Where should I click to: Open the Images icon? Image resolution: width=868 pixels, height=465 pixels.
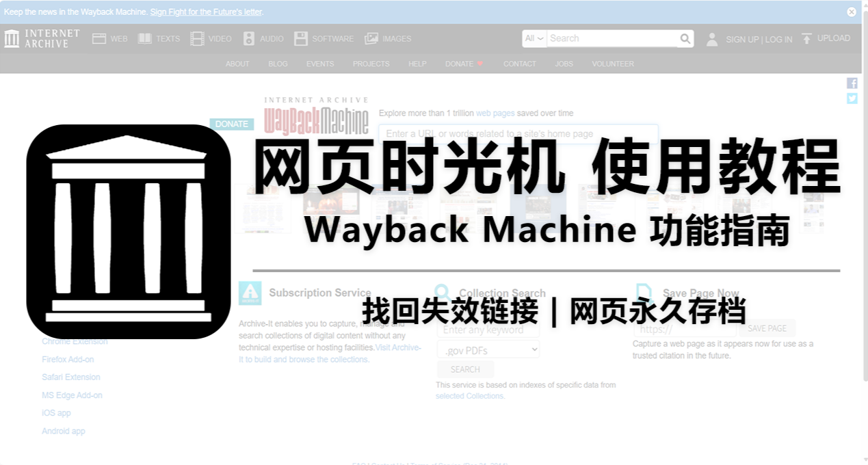[371, 39]
